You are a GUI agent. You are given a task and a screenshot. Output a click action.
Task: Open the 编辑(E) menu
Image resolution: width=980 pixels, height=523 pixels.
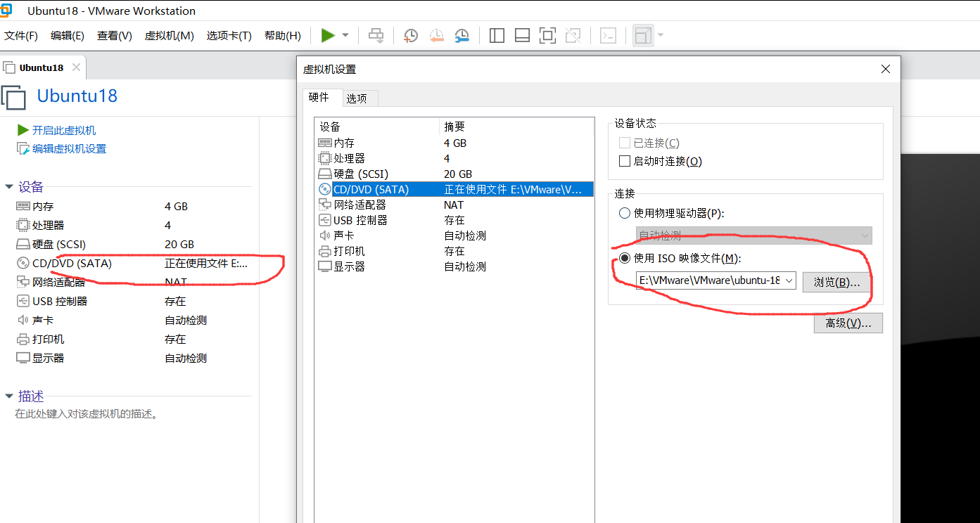click(68, 35)
